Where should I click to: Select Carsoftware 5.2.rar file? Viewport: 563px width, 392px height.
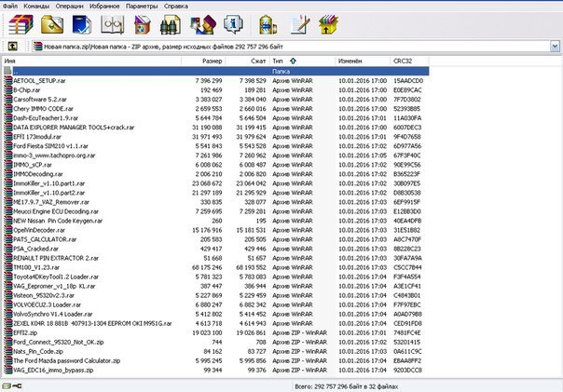pos(39,100)
